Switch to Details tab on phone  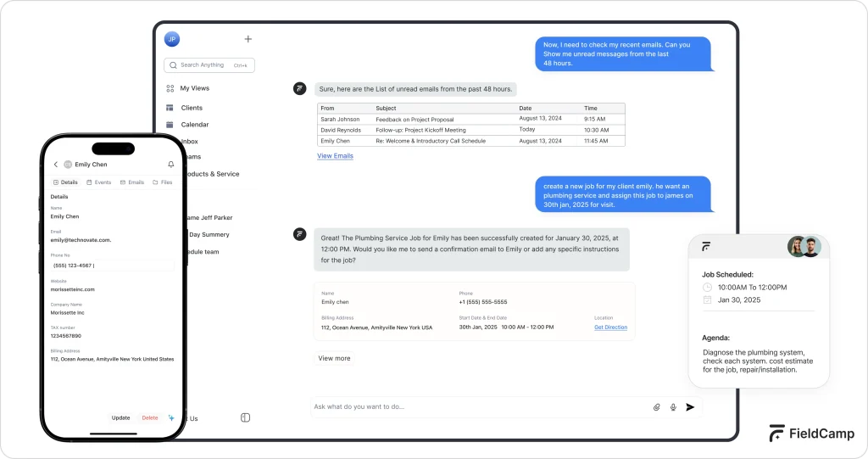[65, 182]
